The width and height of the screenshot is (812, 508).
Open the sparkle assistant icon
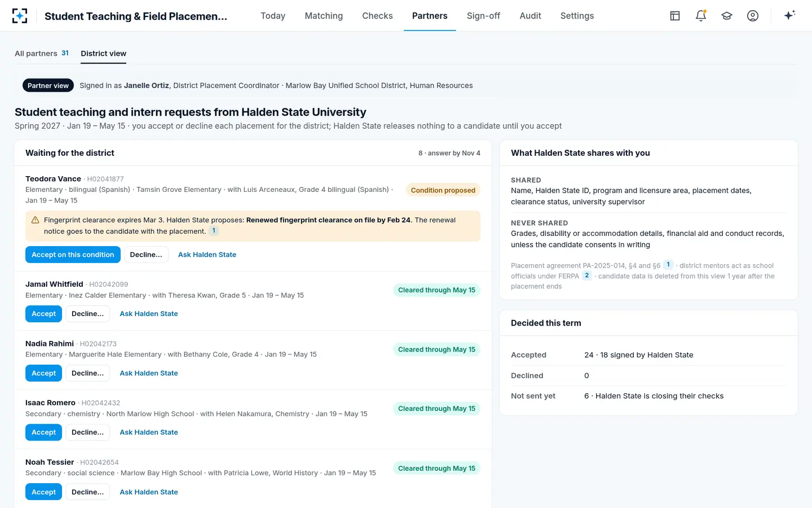point(789,16)
